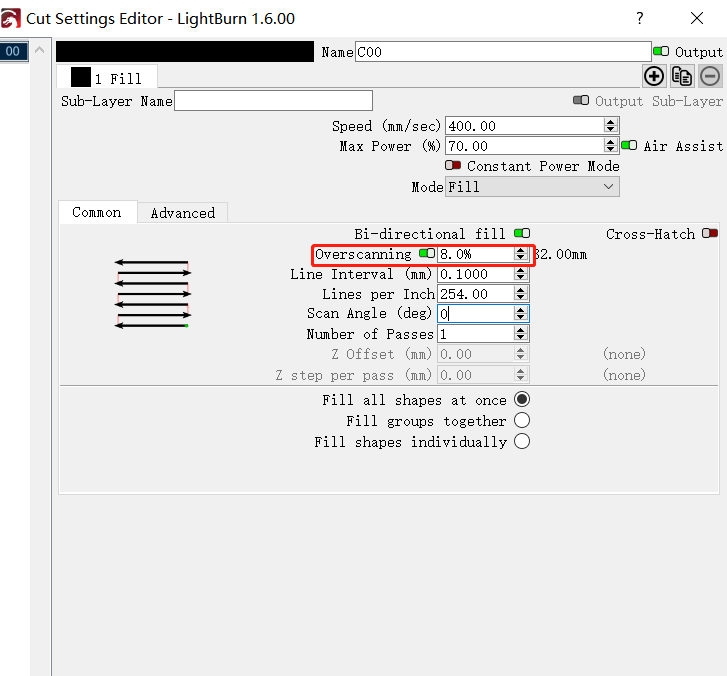Increase Speed using up arrow

(x=611, y=122)
